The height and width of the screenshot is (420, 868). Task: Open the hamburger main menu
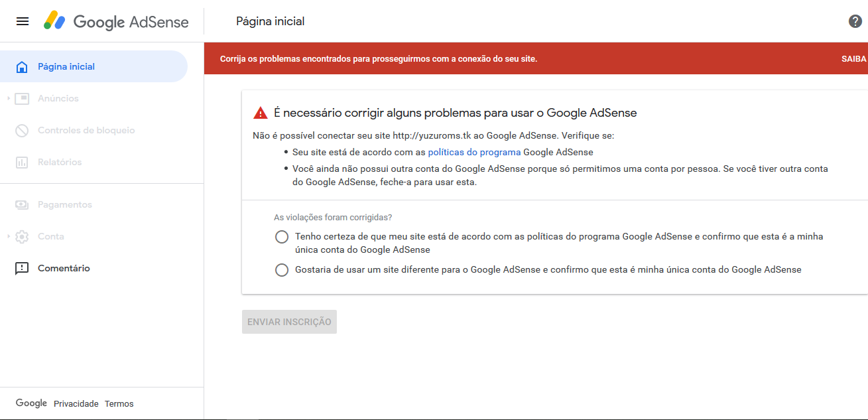[23, 21]
